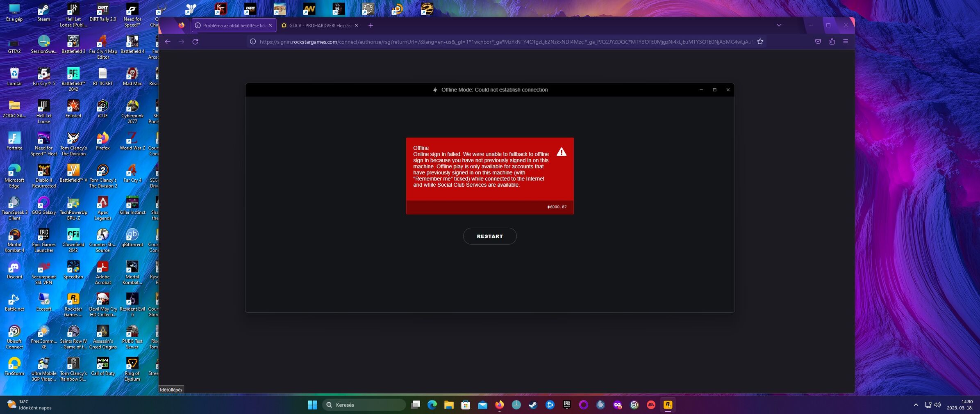
Task: Select the Ubisoft Connect desktop shortcut
Action: (14, 338)
